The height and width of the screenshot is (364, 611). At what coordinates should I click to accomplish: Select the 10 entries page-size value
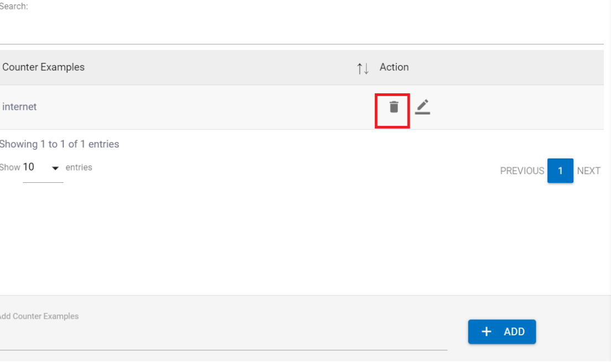point(29,167)
